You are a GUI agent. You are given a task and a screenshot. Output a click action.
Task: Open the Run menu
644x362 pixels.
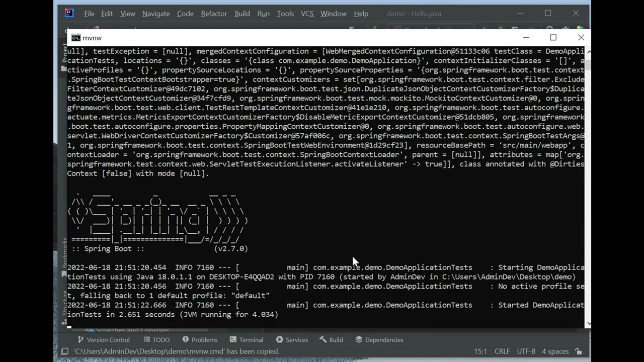264,14
